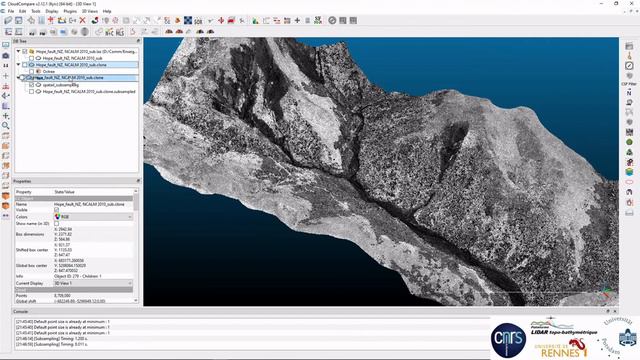Open the File menu
The width and height of the screenshot is (640, 360).
pyautogui.click(x=11, y=11)
